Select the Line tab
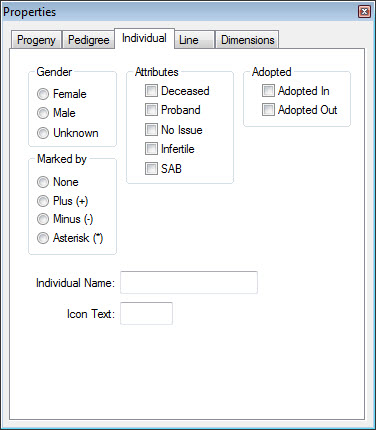Viewport: 376px width, 430px height. (194, 40)
